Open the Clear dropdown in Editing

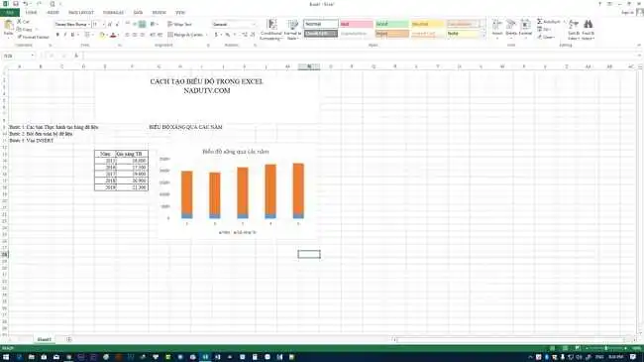tap(547, 37)
